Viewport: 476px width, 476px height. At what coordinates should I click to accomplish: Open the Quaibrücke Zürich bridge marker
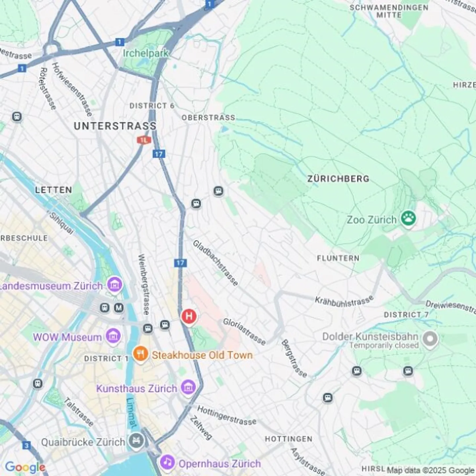[136, 441]
